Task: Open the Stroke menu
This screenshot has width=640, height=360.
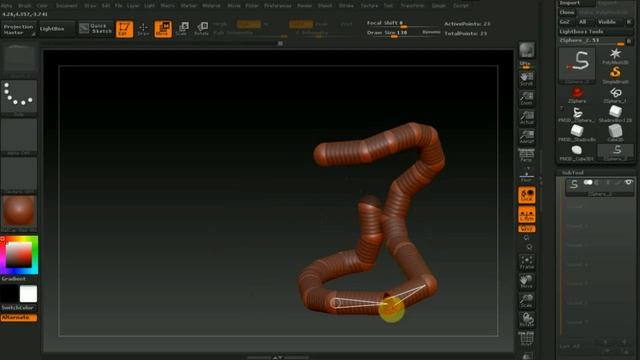Action: (346, 6)
